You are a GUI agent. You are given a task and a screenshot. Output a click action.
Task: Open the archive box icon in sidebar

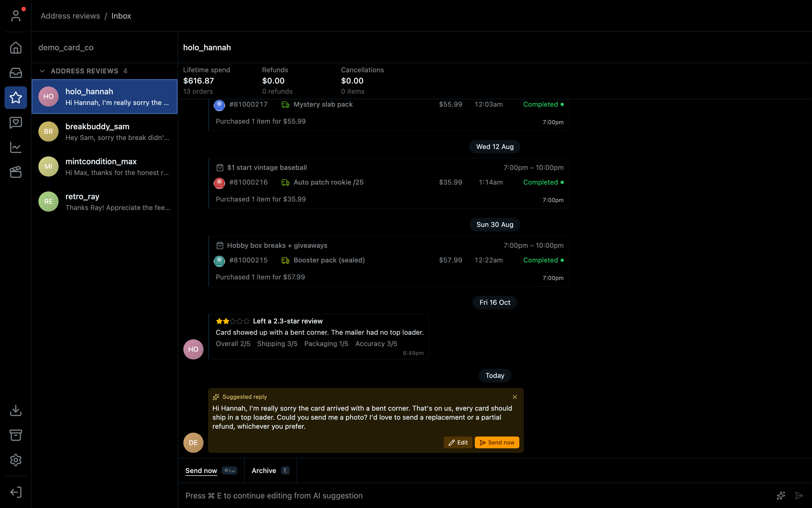click(x=16, y=435)
